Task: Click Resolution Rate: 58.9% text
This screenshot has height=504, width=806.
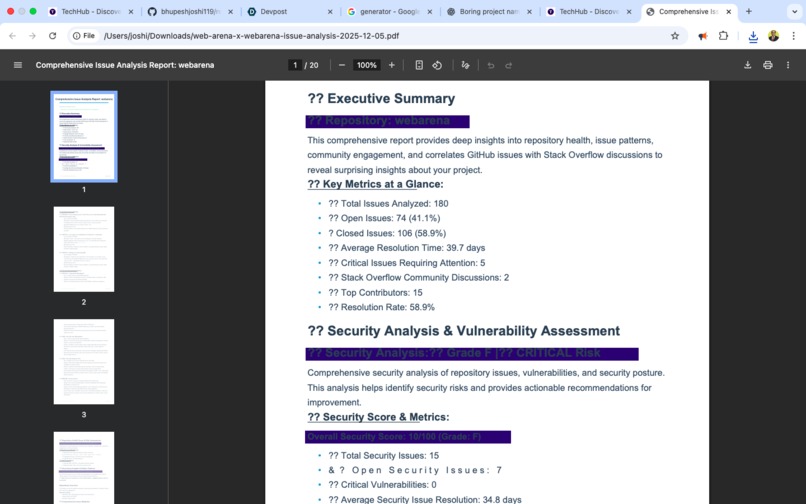Action: 381,307
